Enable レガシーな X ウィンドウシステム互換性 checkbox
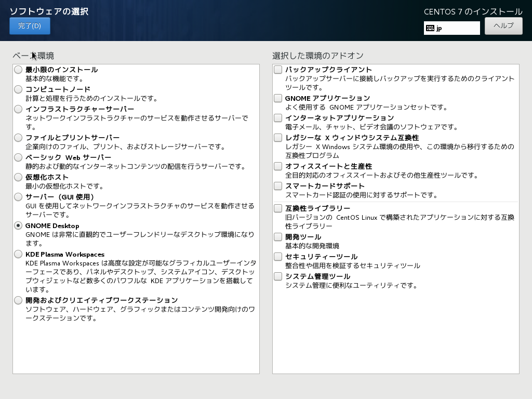 pos(278,137)
